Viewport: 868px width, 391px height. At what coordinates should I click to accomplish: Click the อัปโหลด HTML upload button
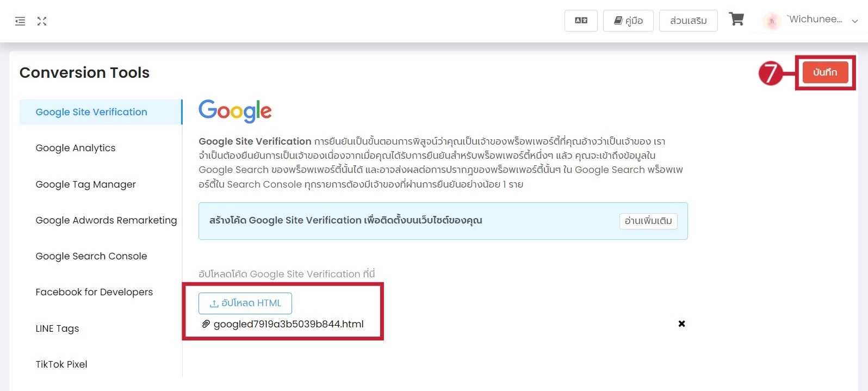pyautogui.click(x=245, y=303)
